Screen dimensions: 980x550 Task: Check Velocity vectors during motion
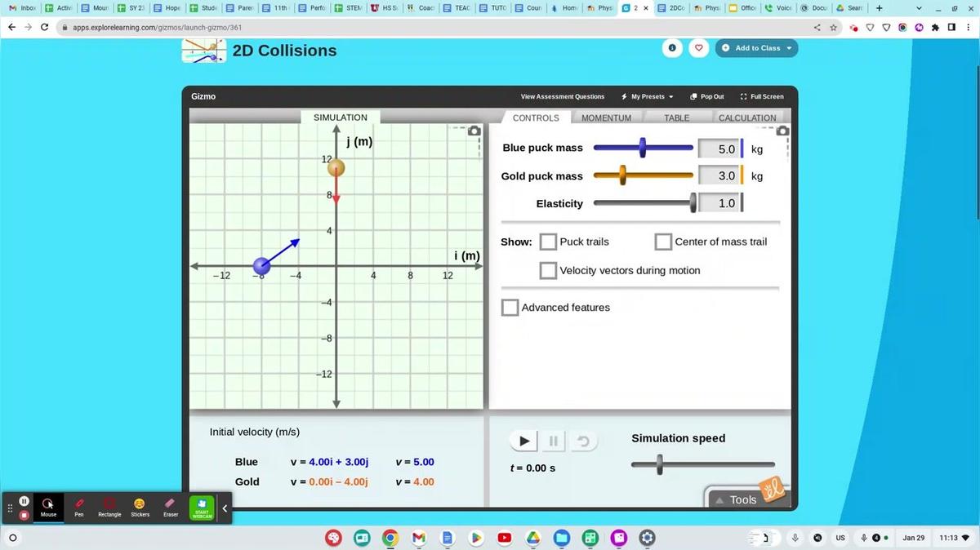point(548,271)
